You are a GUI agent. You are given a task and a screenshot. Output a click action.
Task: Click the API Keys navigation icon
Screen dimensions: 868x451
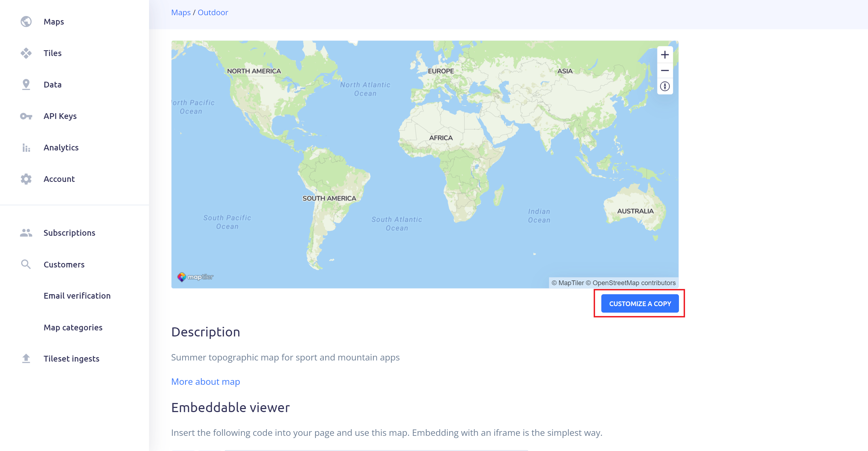[x=26, y=116]
